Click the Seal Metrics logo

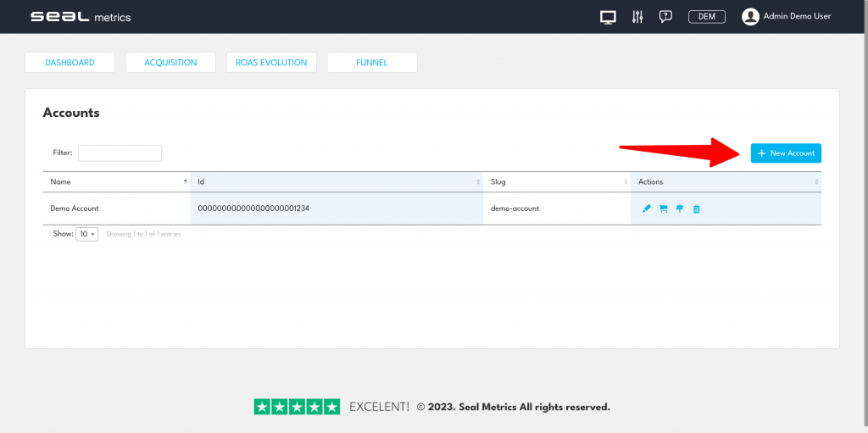81,17
